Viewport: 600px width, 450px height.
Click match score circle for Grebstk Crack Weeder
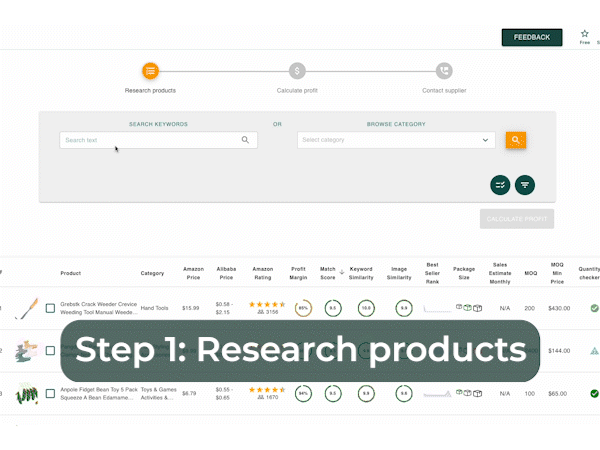click(333, 308)
